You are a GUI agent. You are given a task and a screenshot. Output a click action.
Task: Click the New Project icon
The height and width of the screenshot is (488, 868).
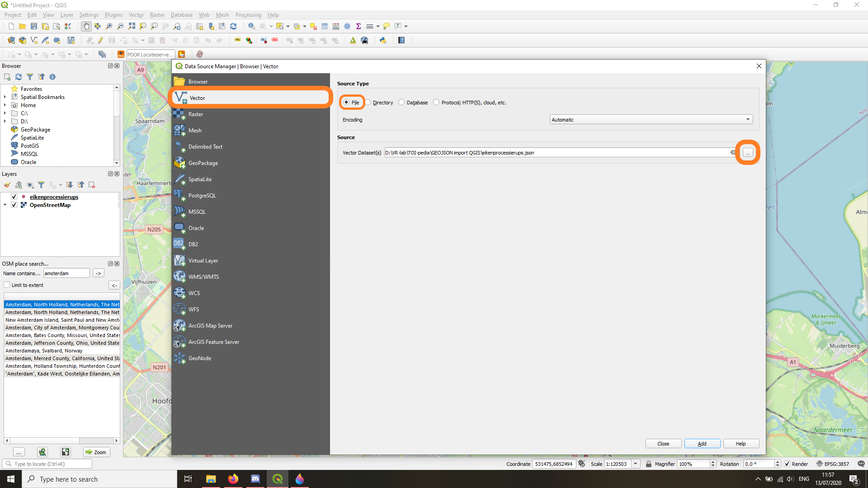(x=10, y=26)
